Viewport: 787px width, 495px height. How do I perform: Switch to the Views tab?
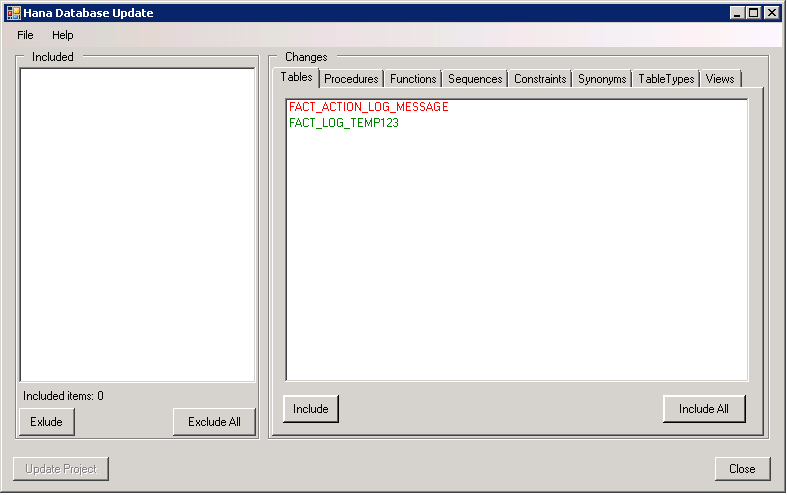[x=720, y=79]
